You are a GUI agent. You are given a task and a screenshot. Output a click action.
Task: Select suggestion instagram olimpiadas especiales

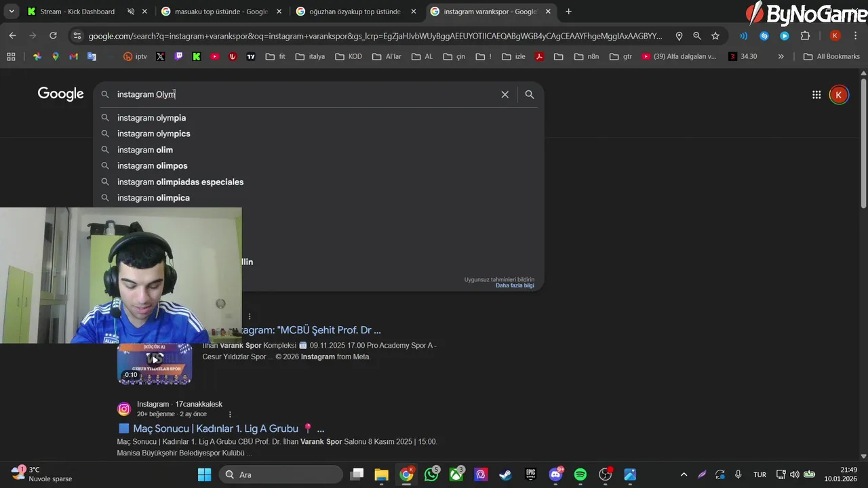point(319,182)
